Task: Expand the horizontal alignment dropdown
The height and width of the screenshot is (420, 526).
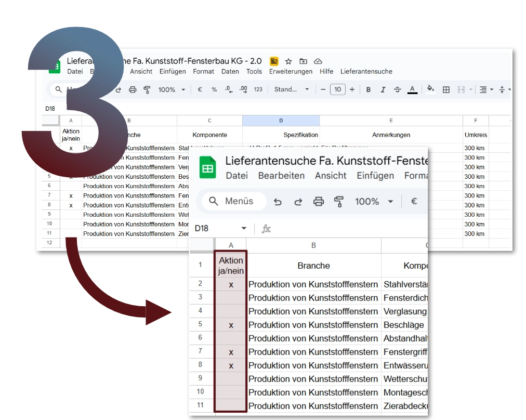Action: (486, 89)
